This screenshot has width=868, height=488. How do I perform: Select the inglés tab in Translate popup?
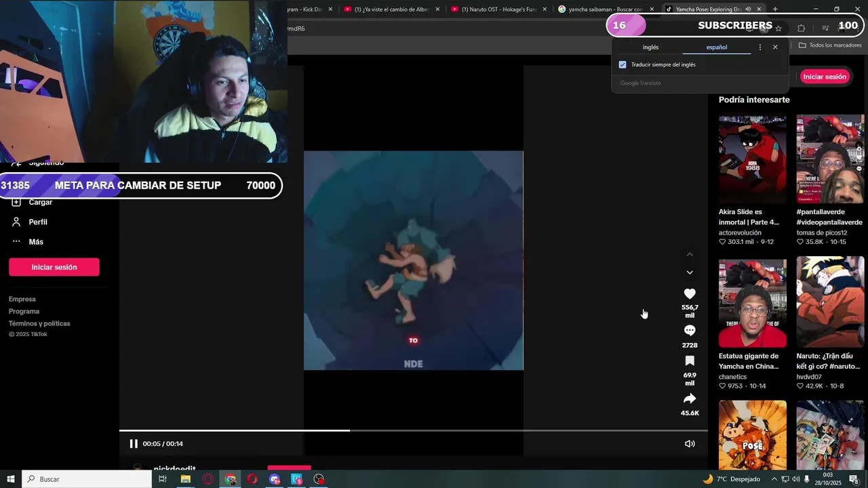(650, 47)
